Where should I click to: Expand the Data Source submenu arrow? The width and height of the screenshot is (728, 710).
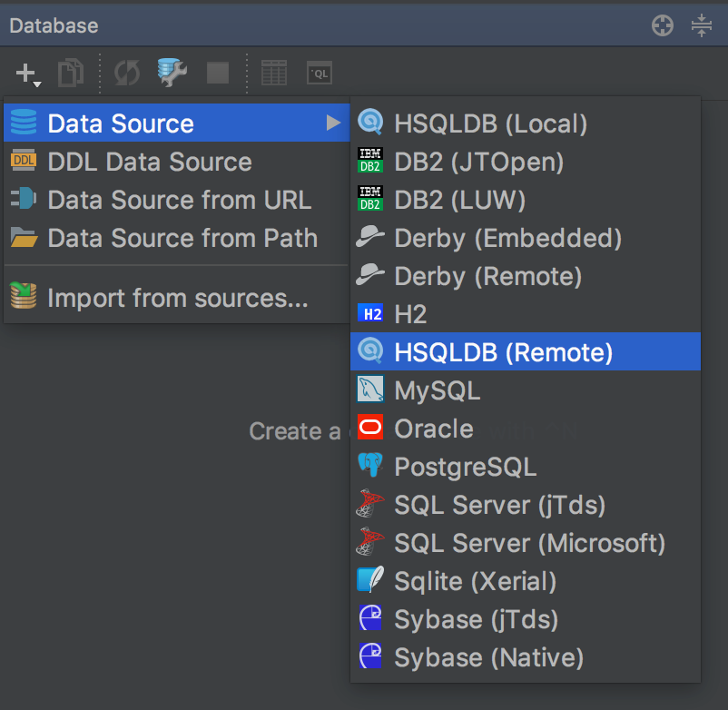[x=333, y=121]
